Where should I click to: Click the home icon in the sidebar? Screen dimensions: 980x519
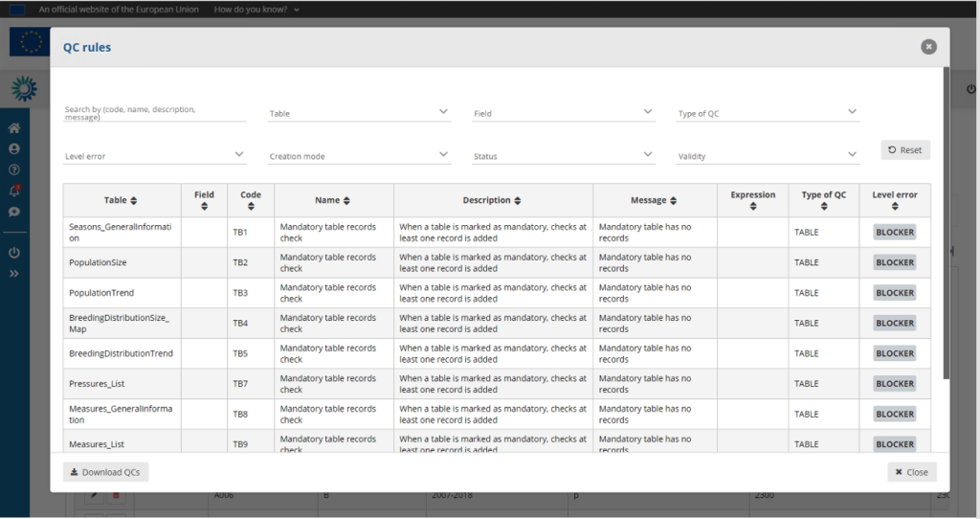pyautogui.click(x=14, y=128)
